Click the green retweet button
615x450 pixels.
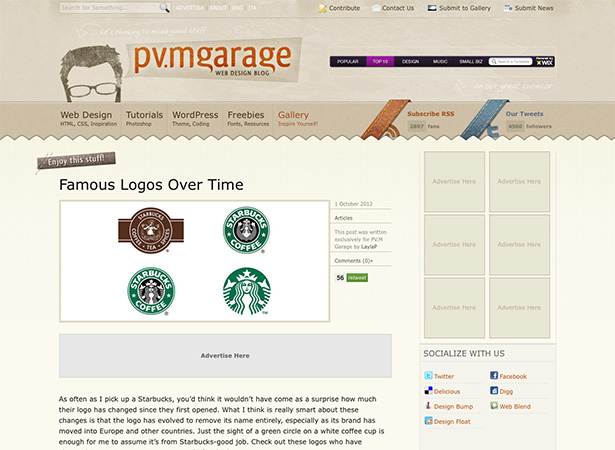[x=357, y=278]
